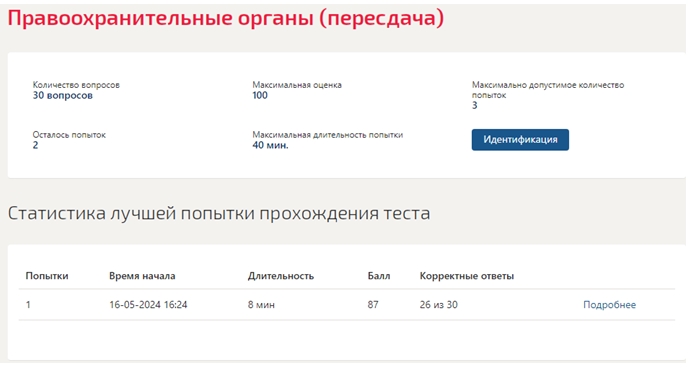Click the Осталось попыток value 2

point(35,145)
